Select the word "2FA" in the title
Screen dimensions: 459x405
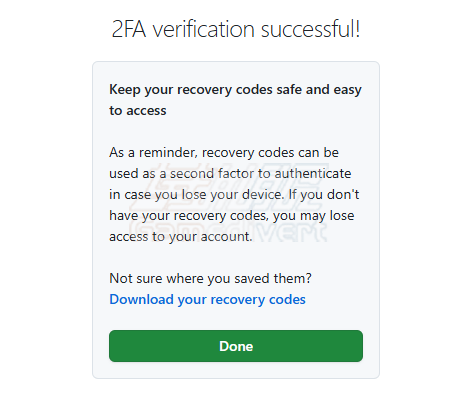(x=129, y=29)
